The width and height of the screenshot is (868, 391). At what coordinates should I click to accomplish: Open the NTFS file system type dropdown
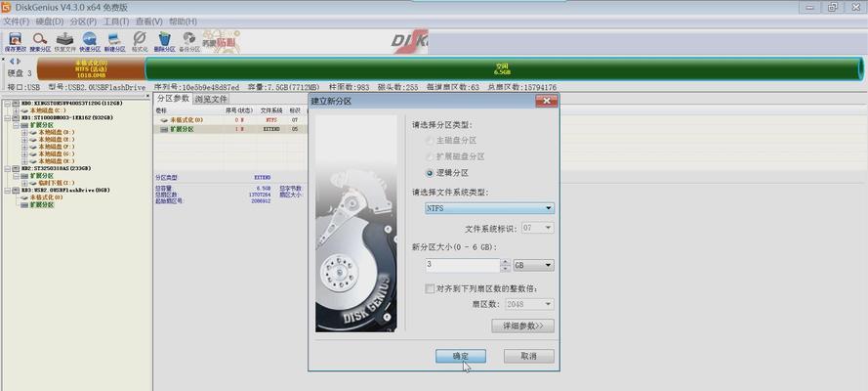point(489,208)
